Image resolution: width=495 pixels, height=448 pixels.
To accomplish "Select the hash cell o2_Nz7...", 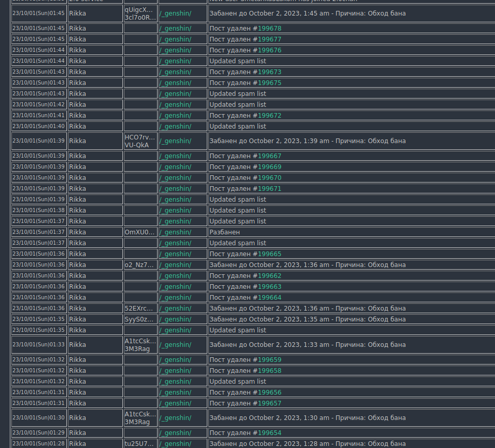I will coord(140,265).
